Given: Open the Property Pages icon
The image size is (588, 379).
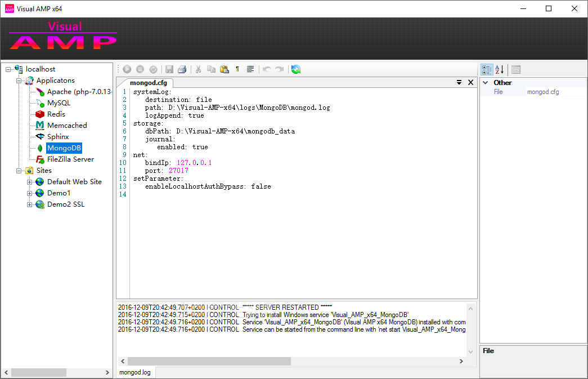Looking at the screenshot, I should click(516, 69).
